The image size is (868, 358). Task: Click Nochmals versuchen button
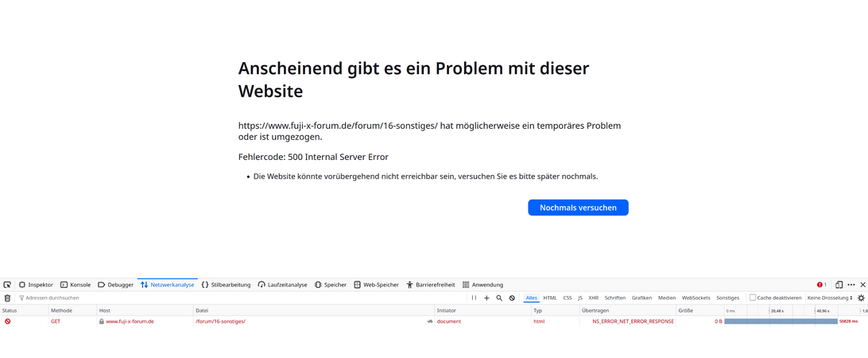coord(578,208)
